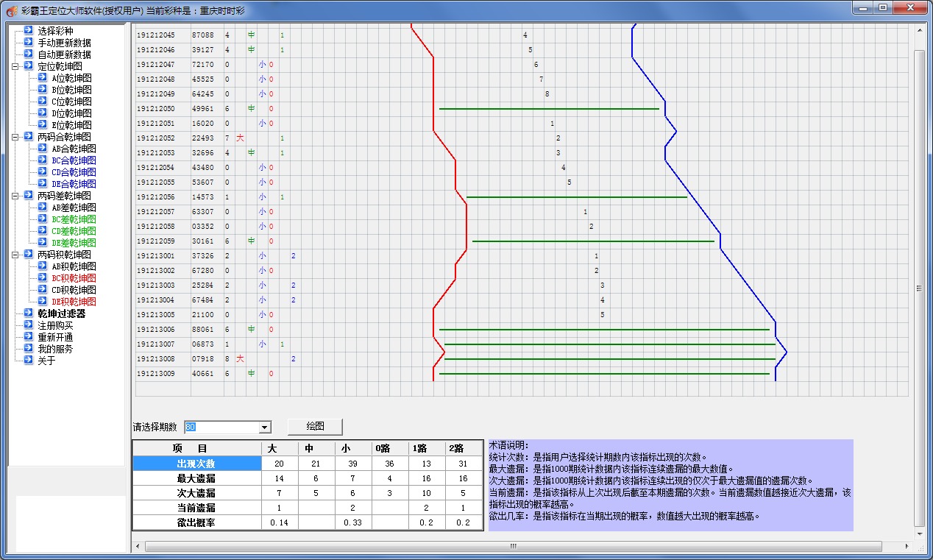Collapse the 定位乾坤图 tree node
The height and width of the screenshot is (560, 933).
click(x=15, y=66)
